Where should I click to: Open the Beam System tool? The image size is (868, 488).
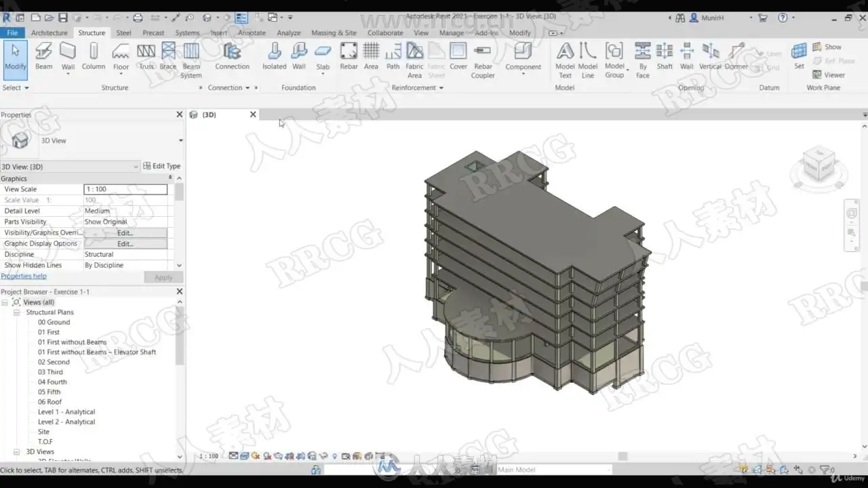(x=191, y=60)
